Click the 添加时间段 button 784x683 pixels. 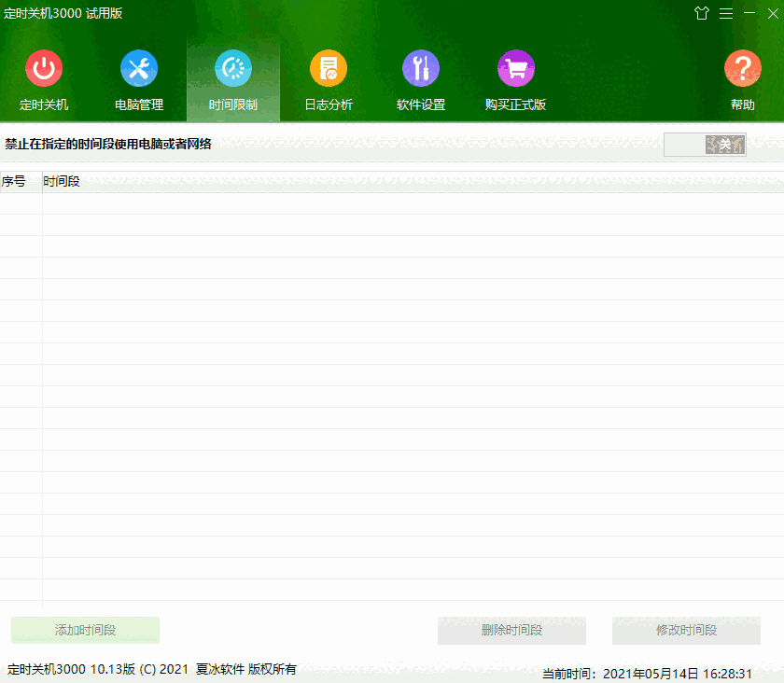coord(86,630)
